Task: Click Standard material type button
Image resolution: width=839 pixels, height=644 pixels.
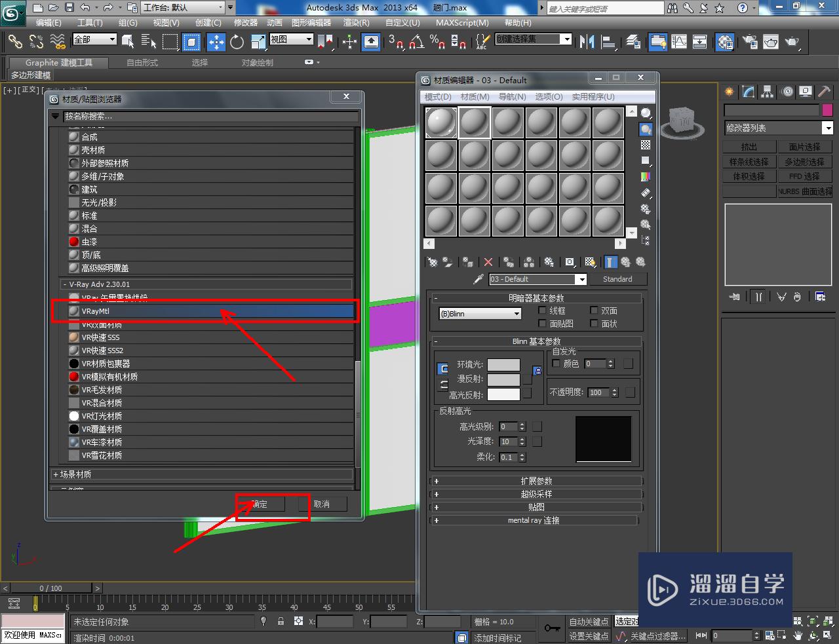Action: 617,279
